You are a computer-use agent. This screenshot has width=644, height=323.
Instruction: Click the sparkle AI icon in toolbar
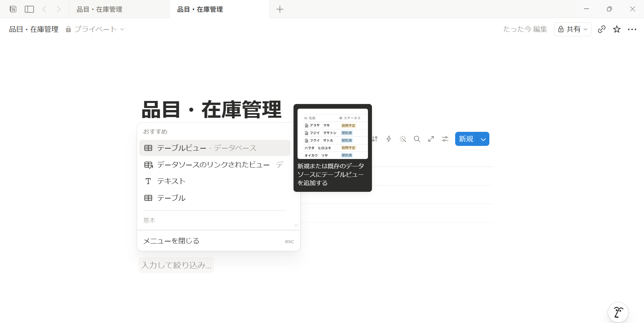403,139
